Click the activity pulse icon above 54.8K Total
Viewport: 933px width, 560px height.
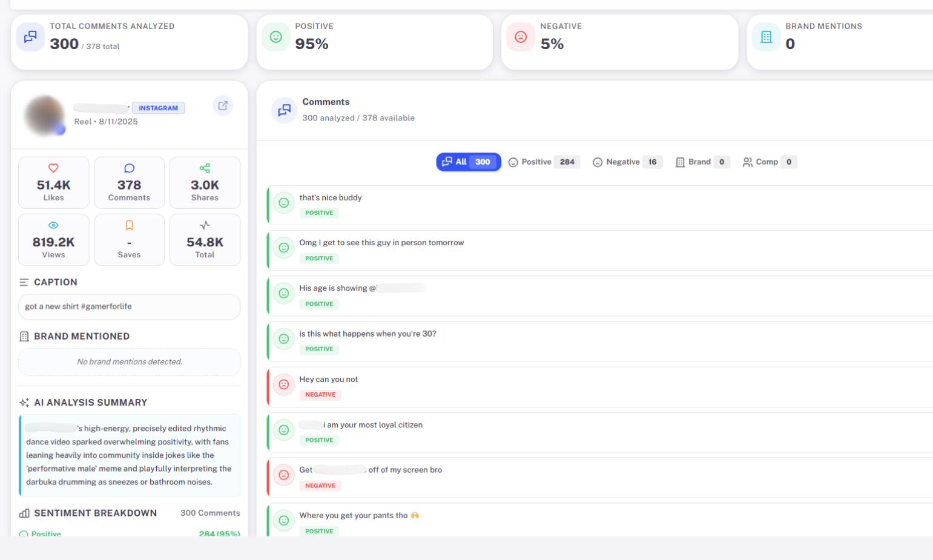[x=205, y=225]
